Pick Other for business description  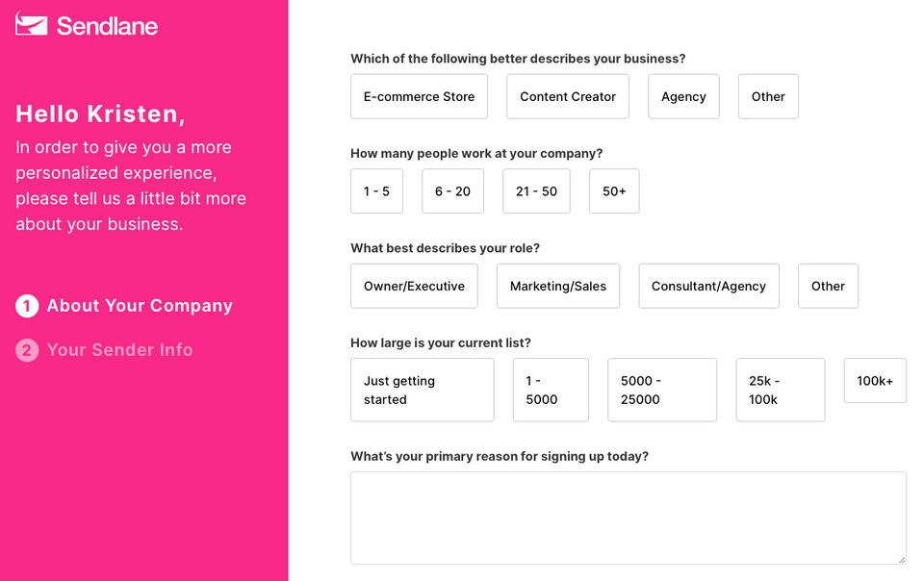point(768,96)
